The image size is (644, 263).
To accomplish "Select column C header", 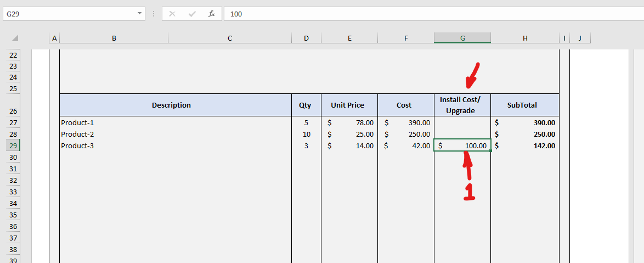I will 230,38.
